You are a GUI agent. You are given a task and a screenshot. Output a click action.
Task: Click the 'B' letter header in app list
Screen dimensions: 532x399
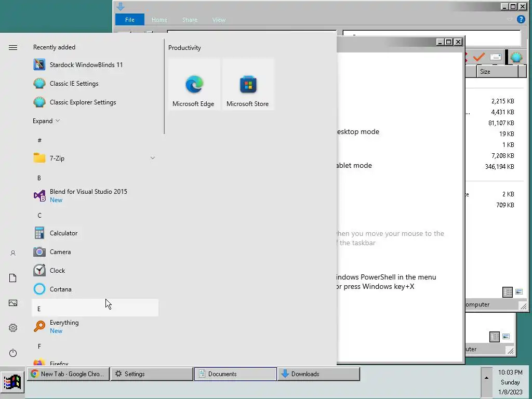point(95,178)
